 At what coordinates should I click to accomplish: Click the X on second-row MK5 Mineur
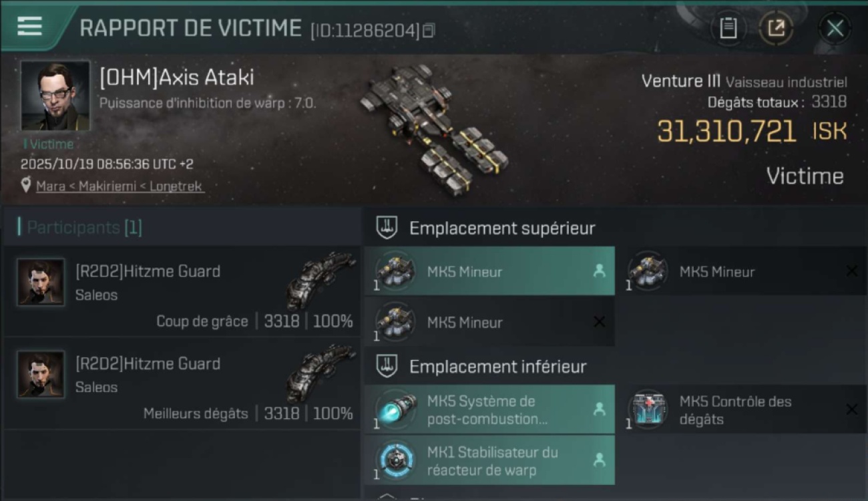599,322
